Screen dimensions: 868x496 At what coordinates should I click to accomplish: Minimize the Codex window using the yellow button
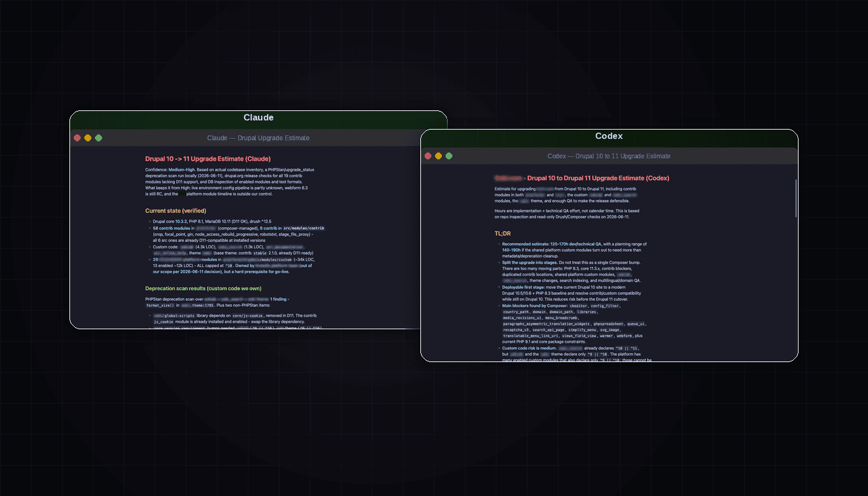(438, 156)
